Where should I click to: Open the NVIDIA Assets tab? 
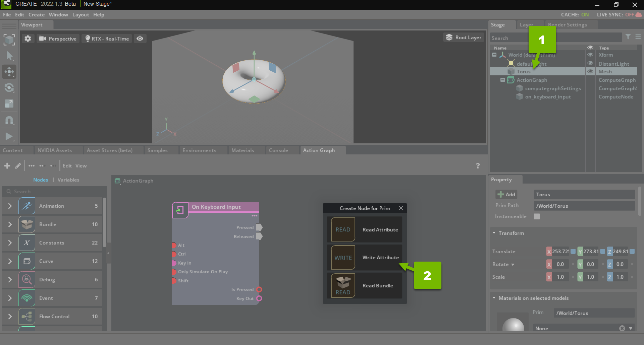[55, 150]
